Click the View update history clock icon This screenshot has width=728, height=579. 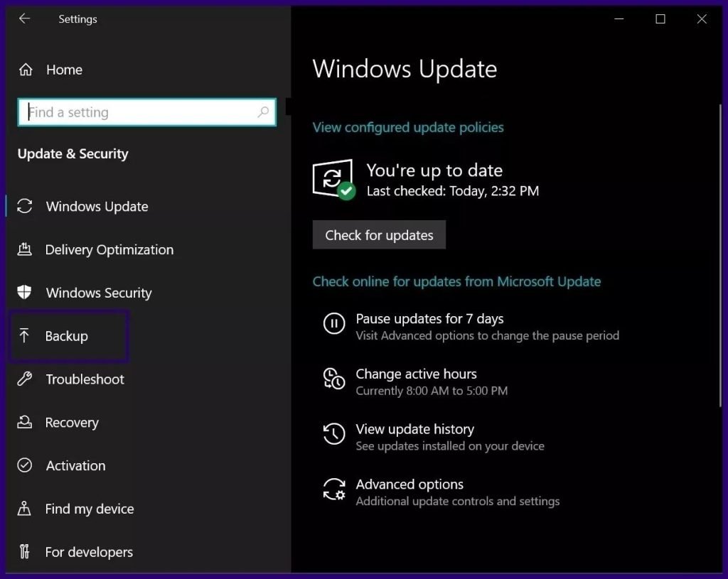pyautogui.click(x=334, y=433)
